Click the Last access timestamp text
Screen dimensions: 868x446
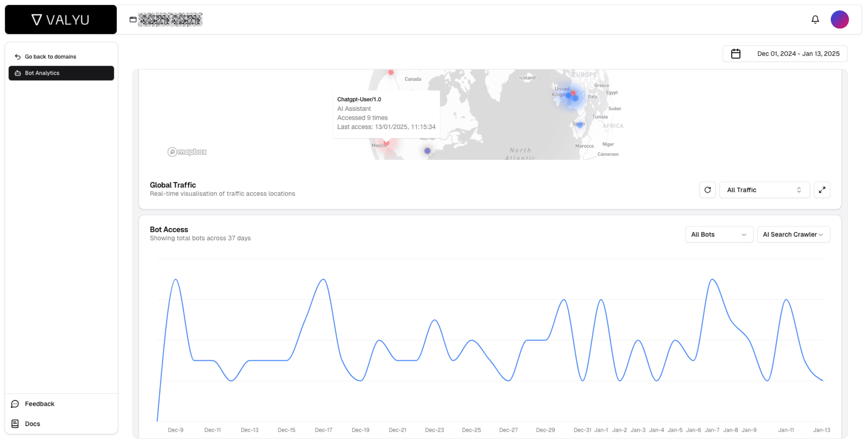[x=386, y=127]
